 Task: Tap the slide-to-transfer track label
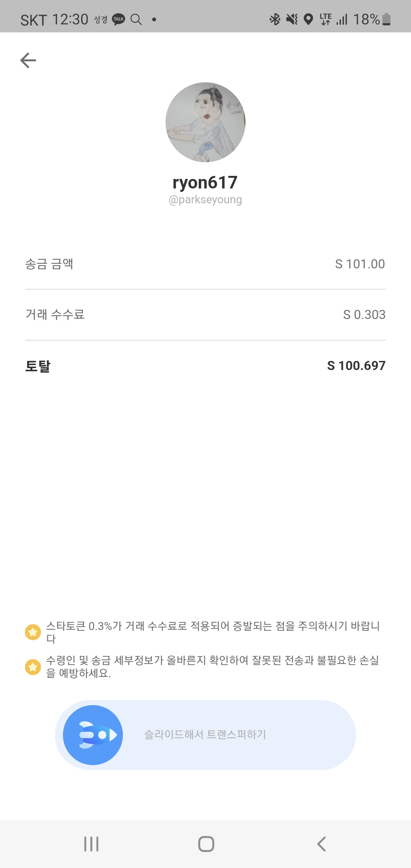[205, 734]
